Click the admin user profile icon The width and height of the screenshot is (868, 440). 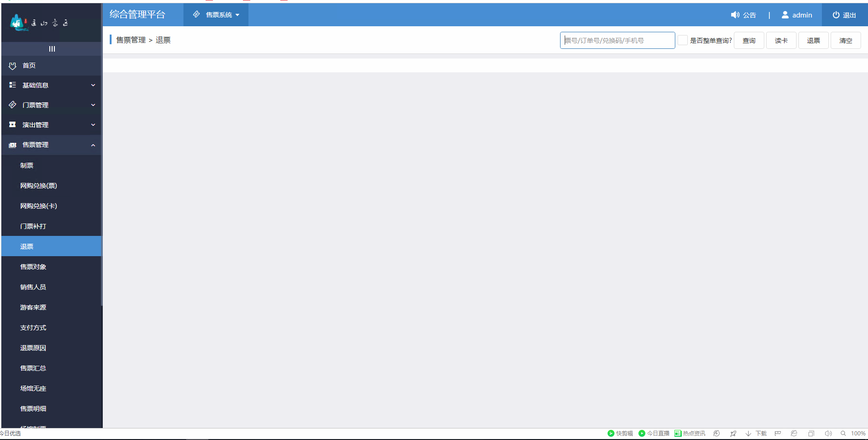click(785, 15)
